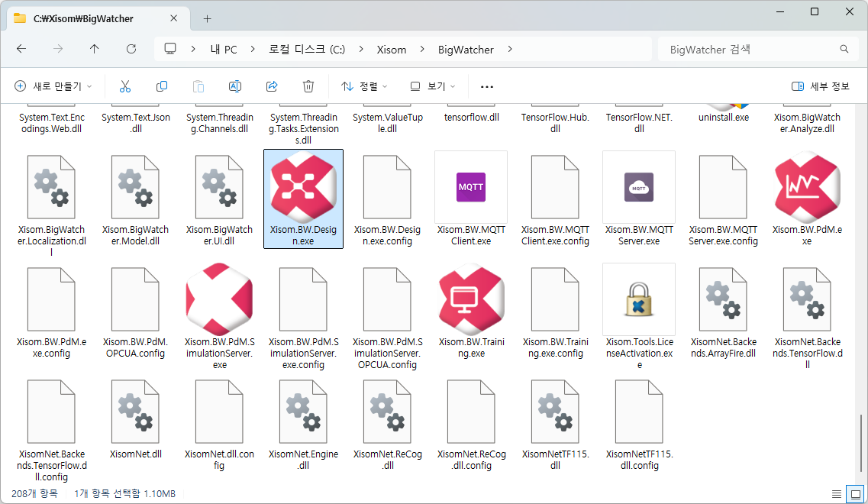868x504 pixels.
Task: Click the Cut scissors icon in toolbar
Action: click(125, 86)
